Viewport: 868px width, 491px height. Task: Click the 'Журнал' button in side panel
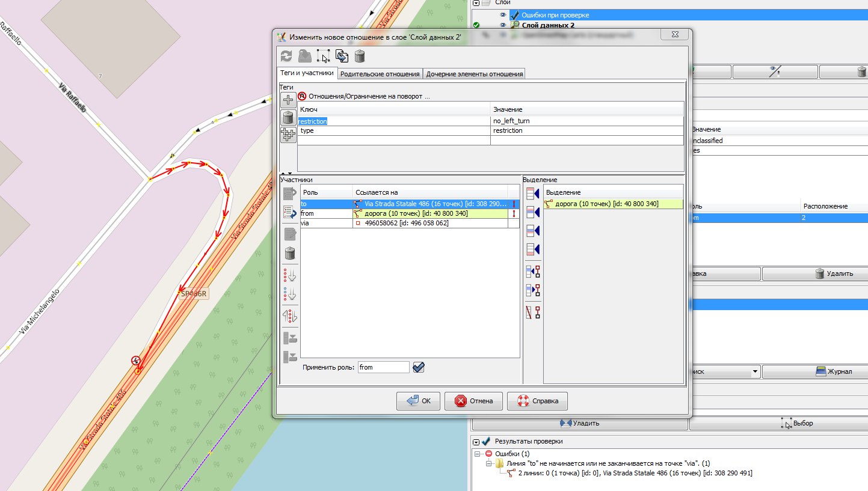click(815, 372)
